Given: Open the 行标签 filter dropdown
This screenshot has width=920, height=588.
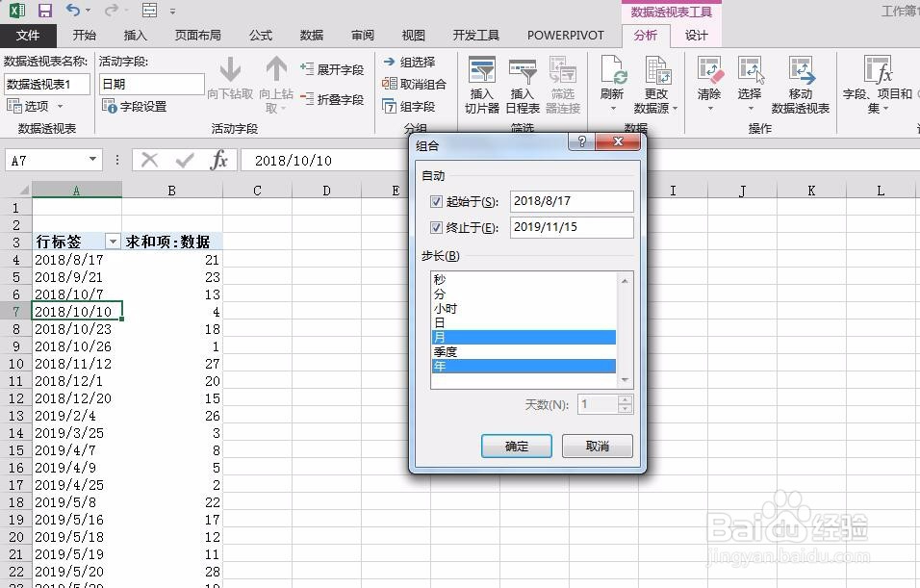Looking at the screenshot, I should tap(113, 242).
